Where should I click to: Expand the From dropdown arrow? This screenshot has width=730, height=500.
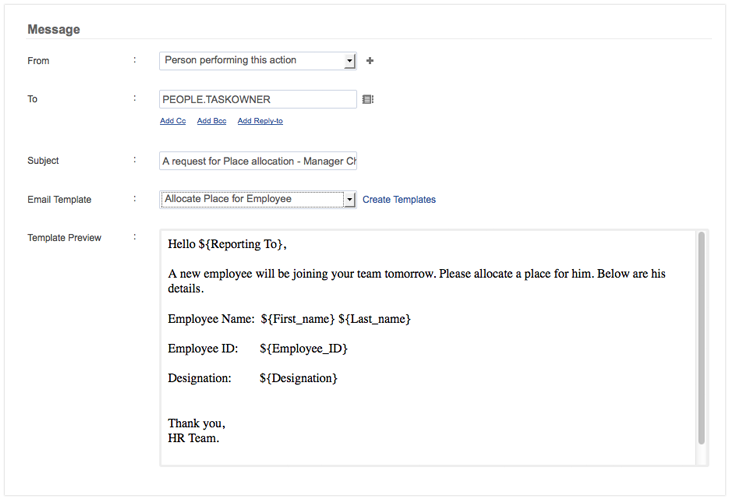click(x=349, y=61)
